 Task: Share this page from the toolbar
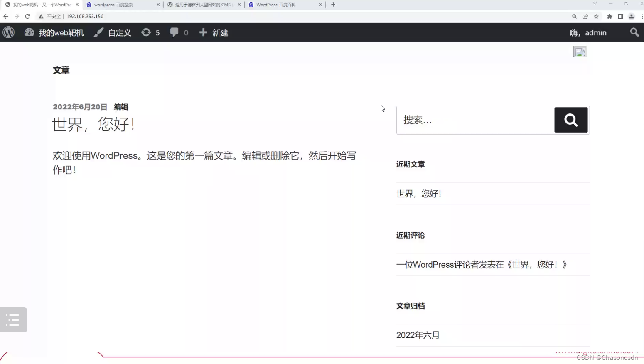click(x=585, y=16)
